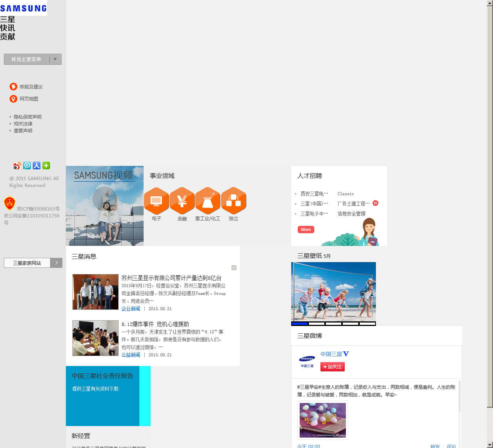This screenshot has width=493, height=448.
Task: Select the 独立 hexagon icon
Action: [x=233, y=201]
